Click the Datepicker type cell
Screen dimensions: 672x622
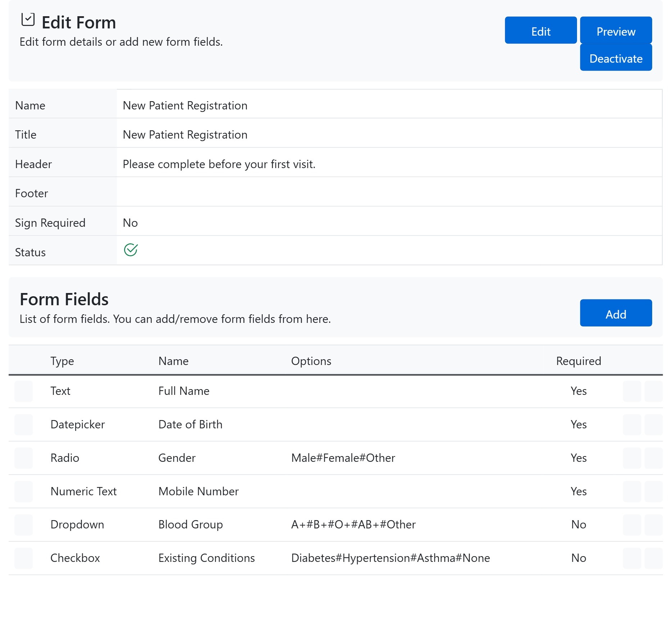point(78,424)
